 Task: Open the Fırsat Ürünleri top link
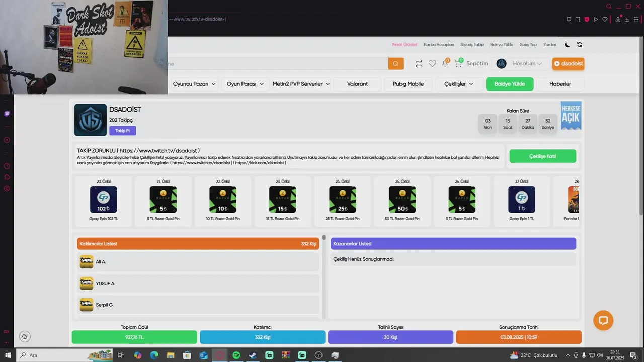(405, 45)
